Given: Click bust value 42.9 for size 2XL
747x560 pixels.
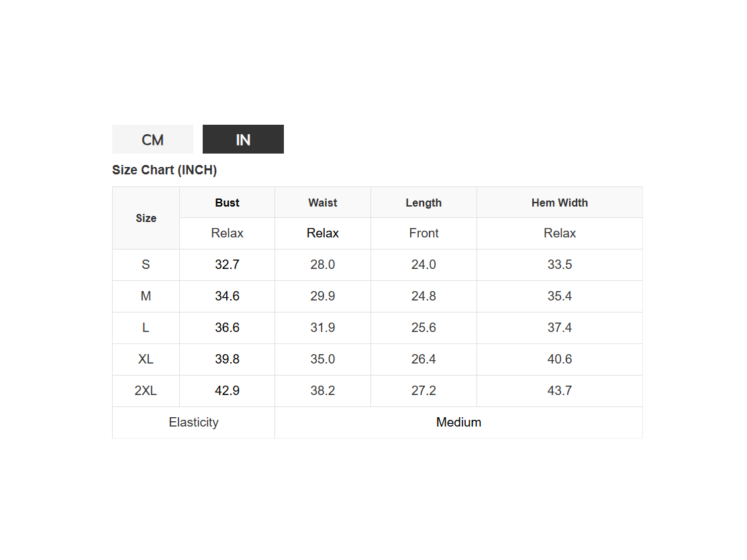Looking at the screenshot, I should click(x=227, y=391).
